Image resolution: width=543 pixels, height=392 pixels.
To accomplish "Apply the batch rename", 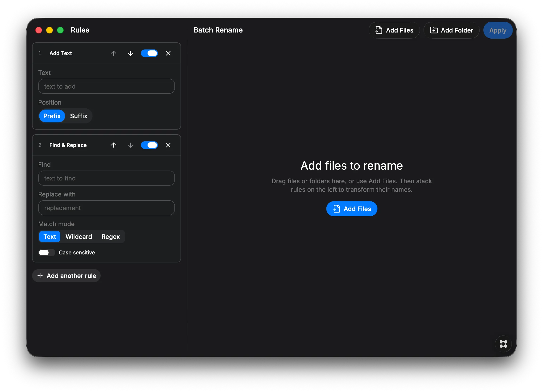I will pos(498,30).
